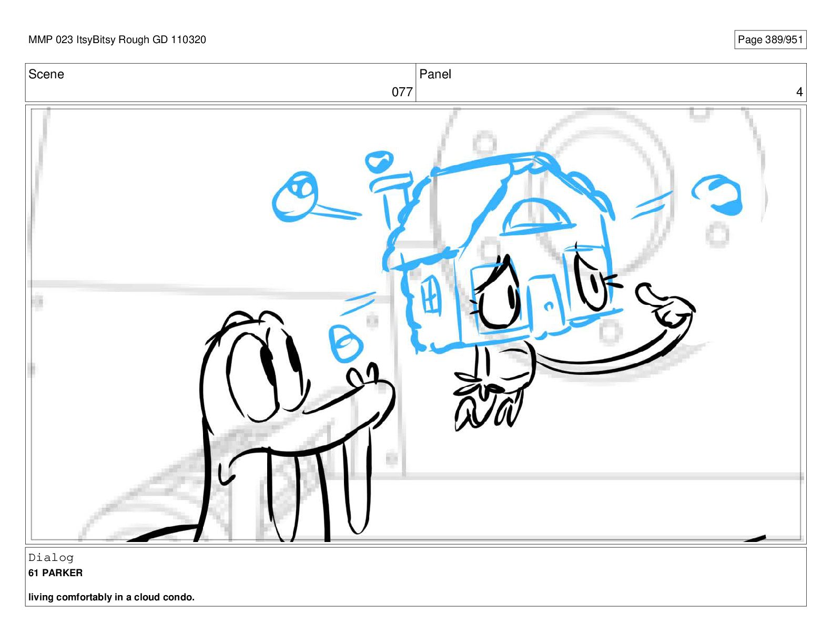Click the dialog line 'living comfortably in a cloud condo.'
832x644 pixels.
[111, 597]
